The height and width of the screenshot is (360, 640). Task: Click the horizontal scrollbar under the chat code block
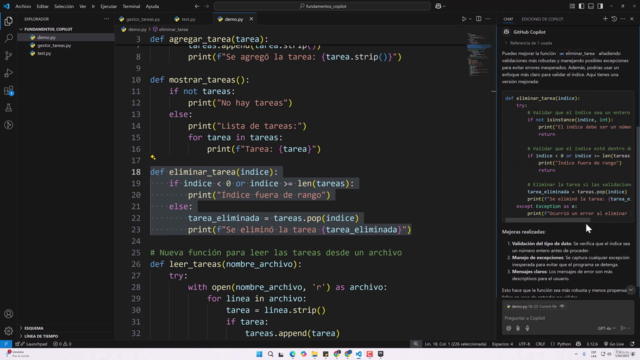coord(547,220)
